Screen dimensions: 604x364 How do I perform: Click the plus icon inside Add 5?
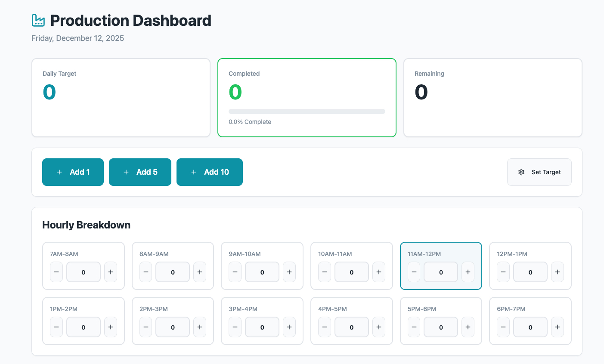click(x=126, y=172)
